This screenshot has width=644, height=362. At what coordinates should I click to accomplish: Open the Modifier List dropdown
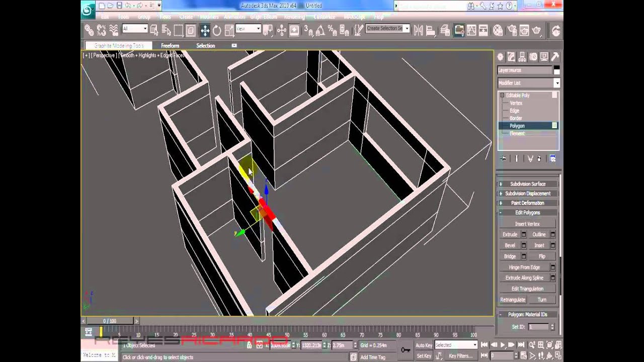(528, 83)
